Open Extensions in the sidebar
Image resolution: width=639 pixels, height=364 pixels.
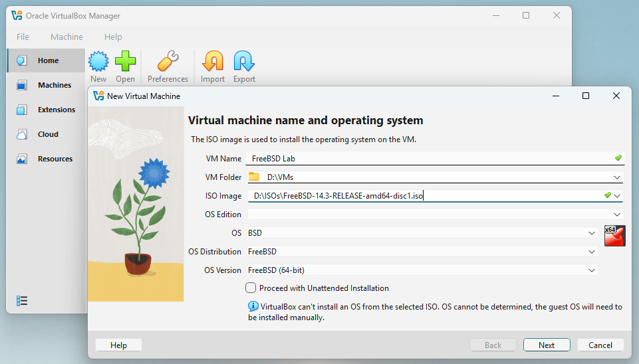pos(47,110)
